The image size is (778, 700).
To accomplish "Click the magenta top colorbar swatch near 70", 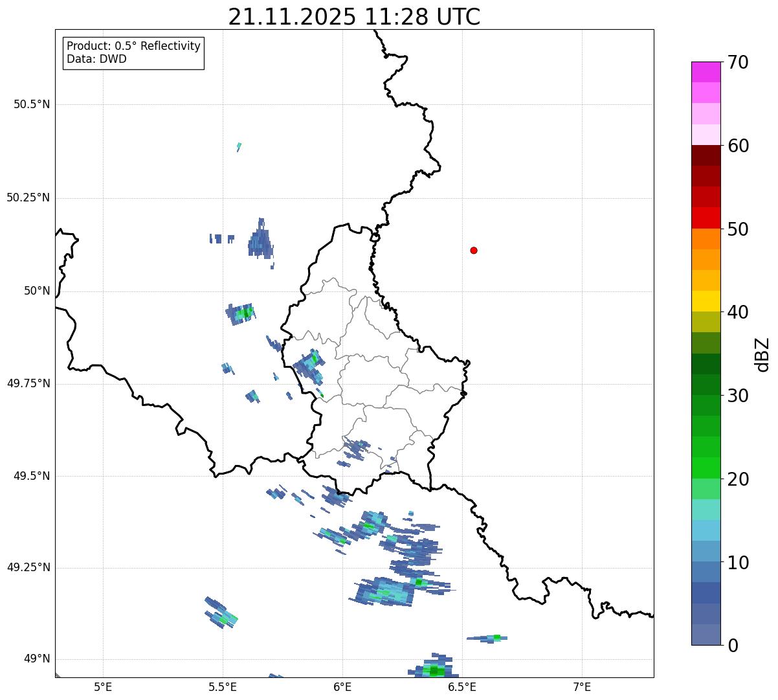I will (x=706, y=72).
